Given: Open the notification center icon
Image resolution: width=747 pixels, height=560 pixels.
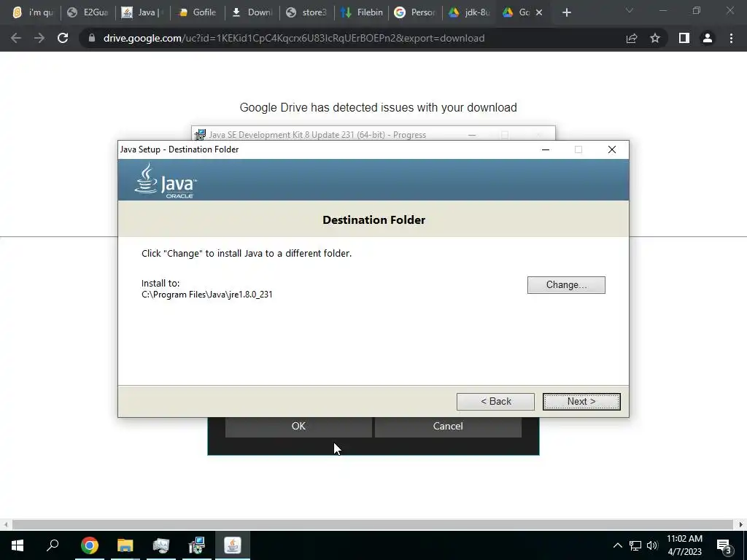Looking at the screenshot, I should [724, 545].
